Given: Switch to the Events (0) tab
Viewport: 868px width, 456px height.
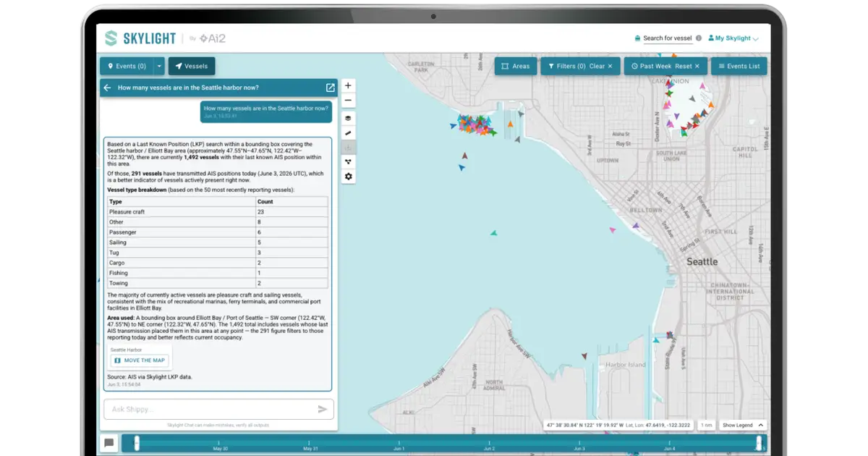Looking at the screenshot, I should [127, 66].
